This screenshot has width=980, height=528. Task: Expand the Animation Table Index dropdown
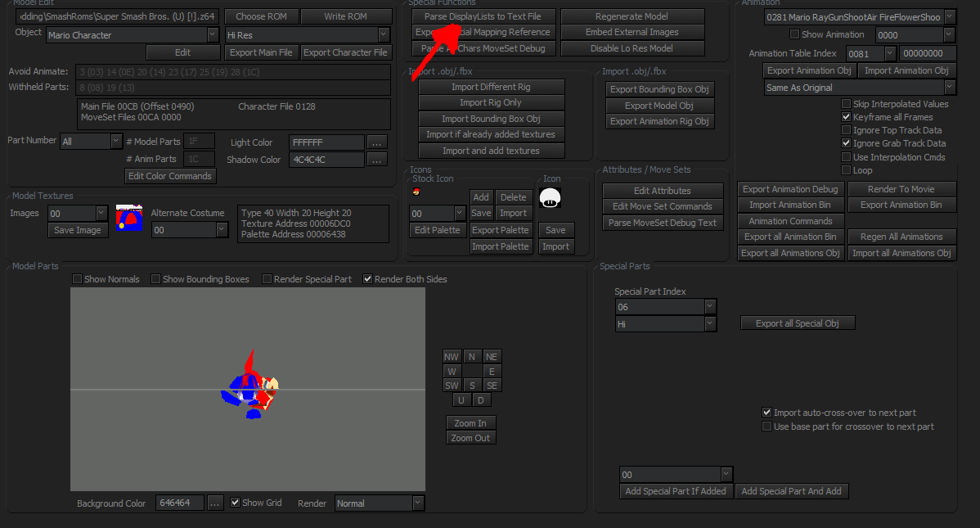point(889,54)
